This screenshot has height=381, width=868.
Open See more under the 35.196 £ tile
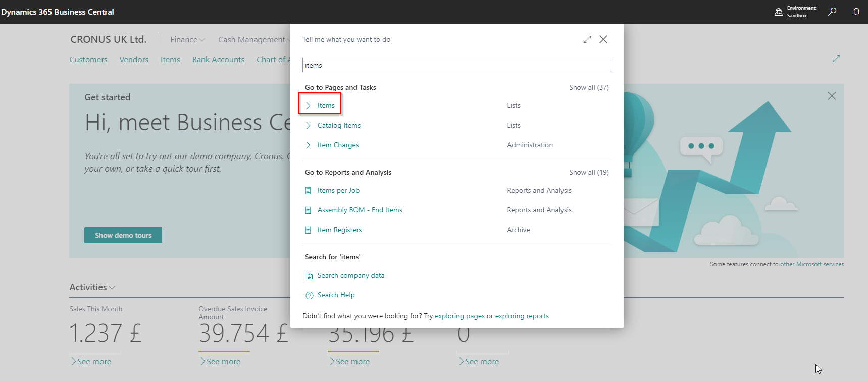(x=349, y=361)
